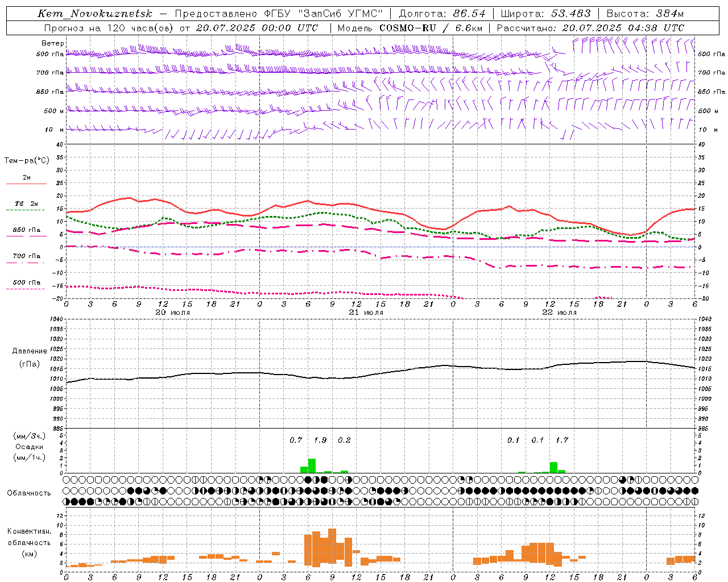728x582 pixels.
Task: Click the 1.7 precipitation total value
Action: tap(562, 440)
